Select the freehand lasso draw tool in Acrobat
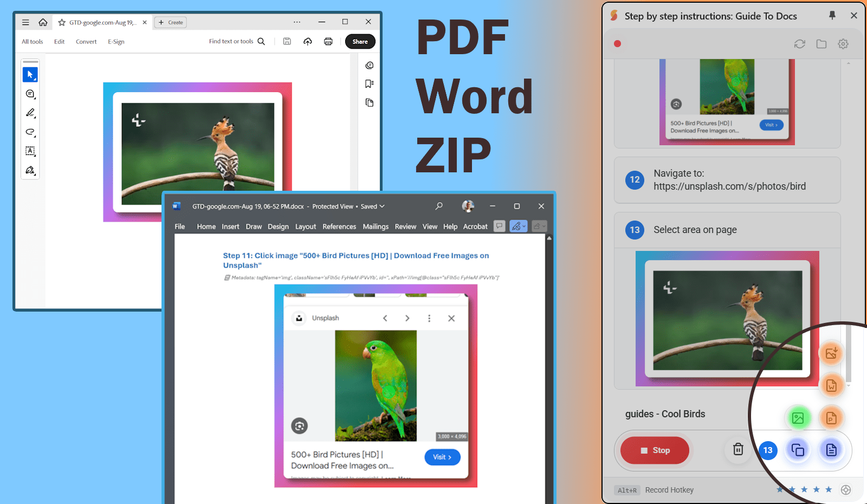 click(x=30, y=132)
